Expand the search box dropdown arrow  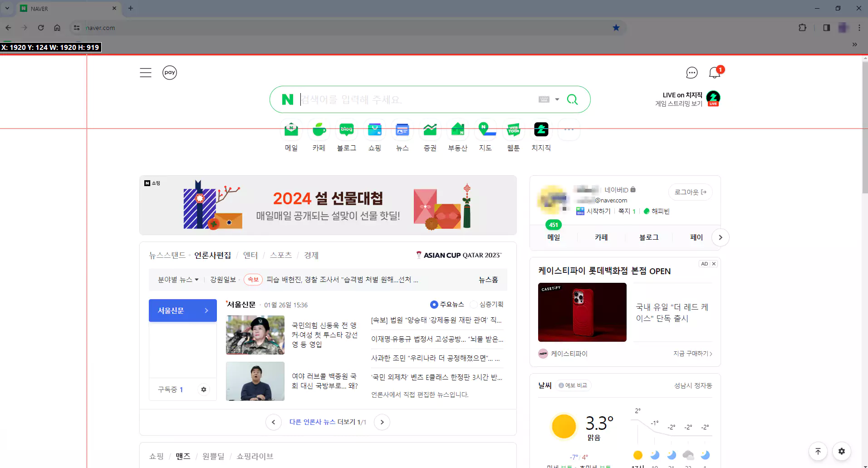click(x=557, y=99)
